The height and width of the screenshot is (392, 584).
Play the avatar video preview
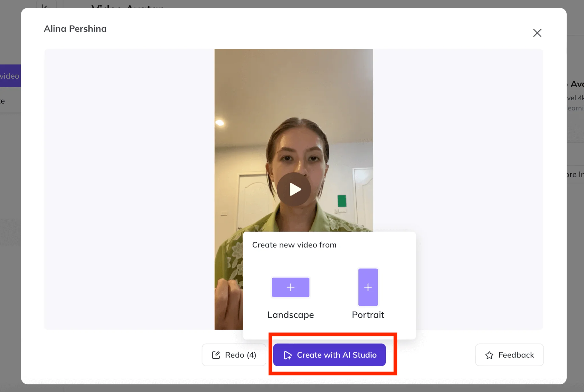[x=294, y=189]
